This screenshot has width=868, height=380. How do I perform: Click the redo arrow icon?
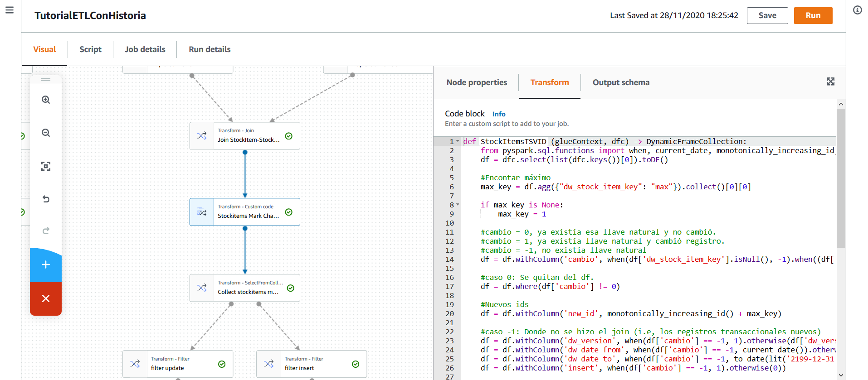(46, 231)
